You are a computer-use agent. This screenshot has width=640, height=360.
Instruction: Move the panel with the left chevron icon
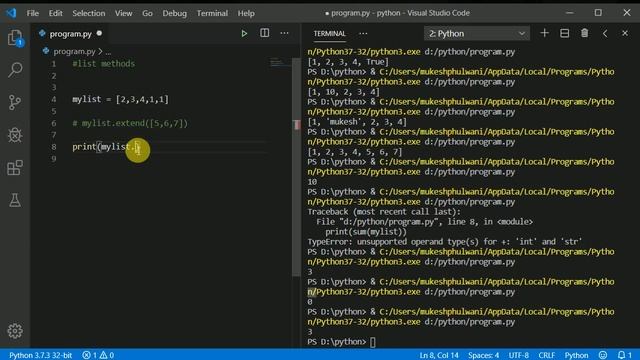click(x=605, y=33)
